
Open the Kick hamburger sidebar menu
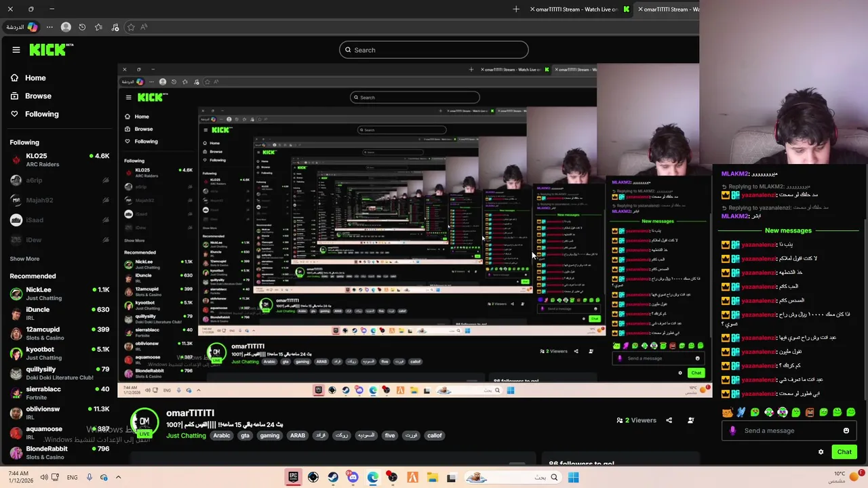pos(16,49)
